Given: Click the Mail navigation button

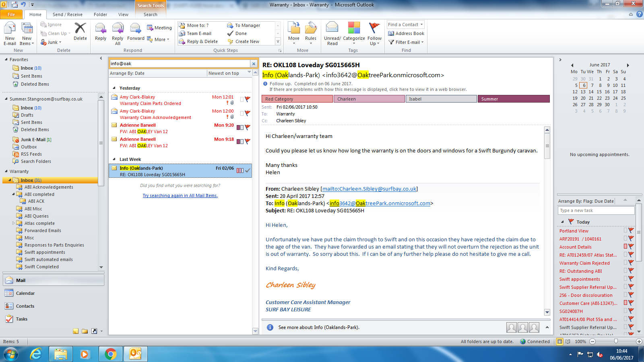Looking at the screenshot, I should [x=54, y=280].
